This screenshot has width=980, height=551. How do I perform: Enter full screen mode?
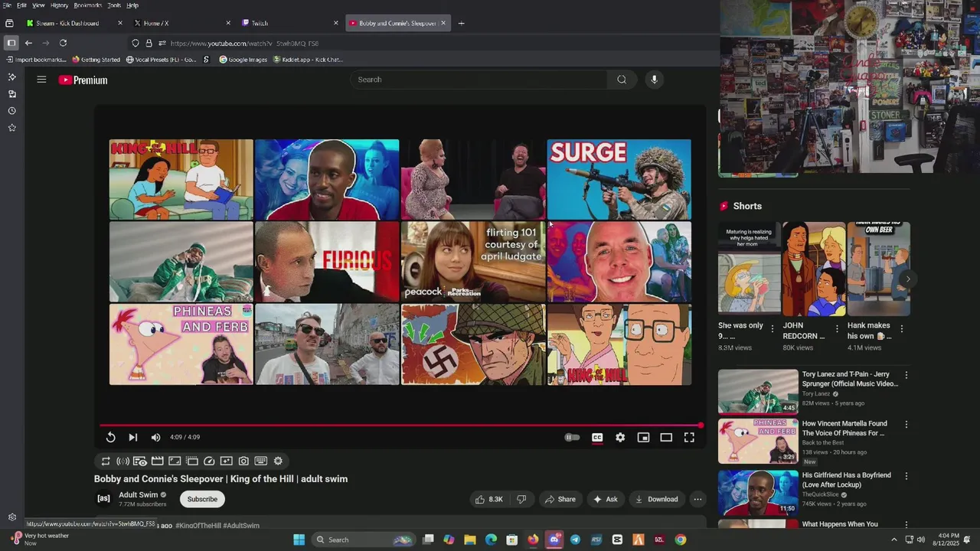pyautogui.click(x=689, y=437)
